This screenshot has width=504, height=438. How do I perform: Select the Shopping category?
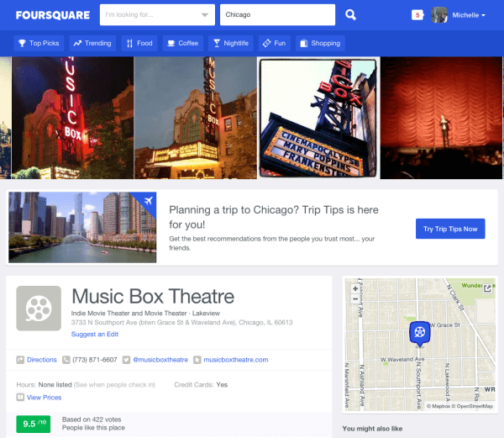[320, 43]
